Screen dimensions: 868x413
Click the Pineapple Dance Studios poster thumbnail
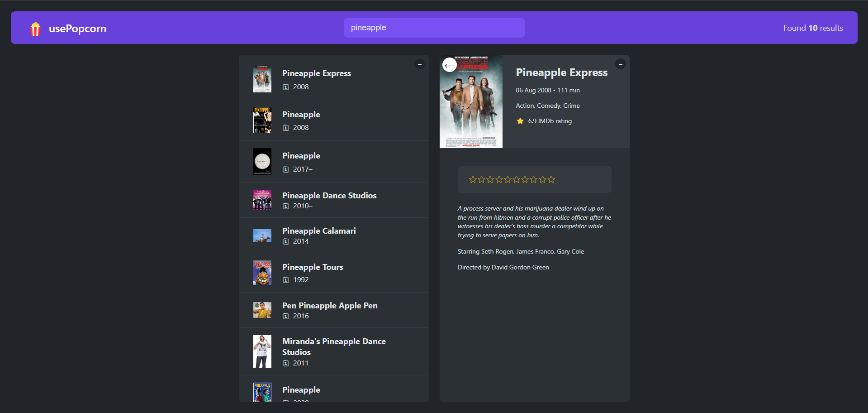coord(262,200)
